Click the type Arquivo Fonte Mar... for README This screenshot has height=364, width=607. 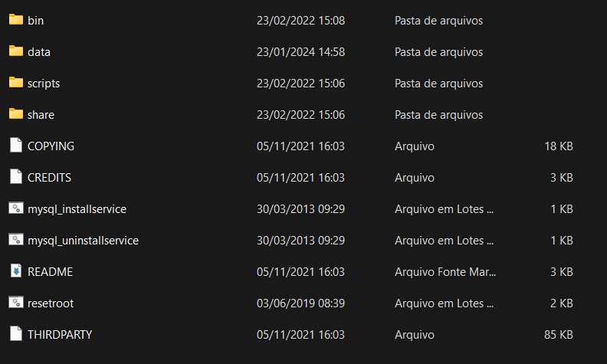445,272
